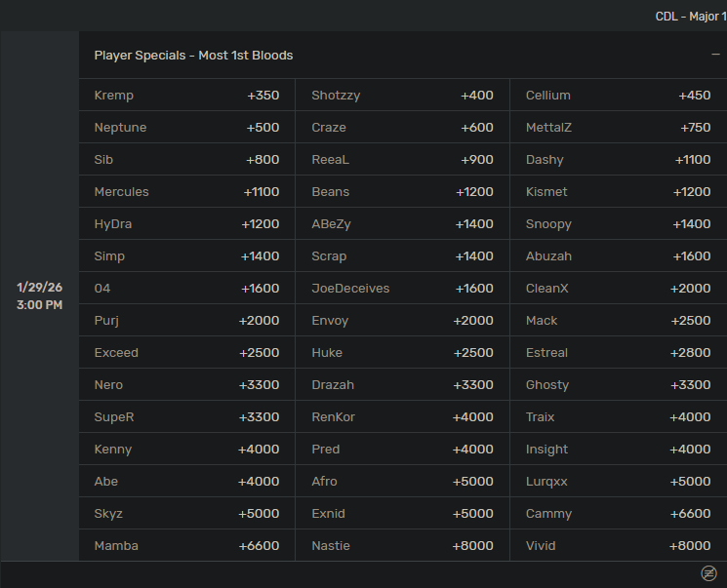The width and height of the screenshot is (727, 588).
Task: Pick Shotzzy at +400 odds
Action: [402, 96]
